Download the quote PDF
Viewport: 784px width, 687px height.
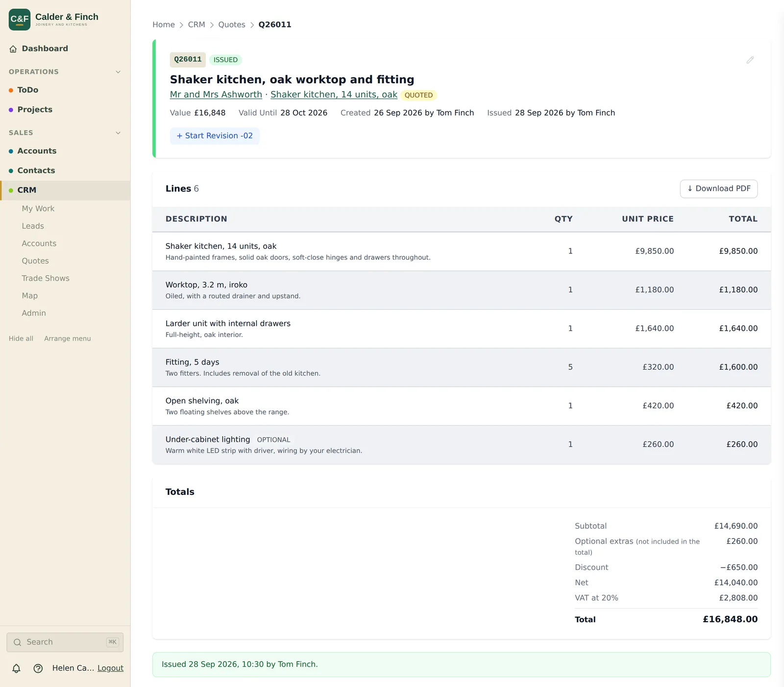coord(719,189)
